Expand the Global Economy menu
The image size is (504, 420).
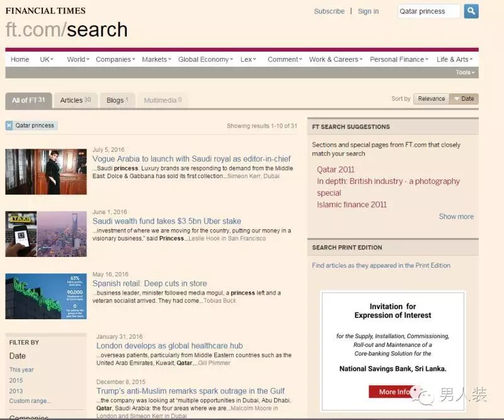pyautogui.click(x=205, y=59)
